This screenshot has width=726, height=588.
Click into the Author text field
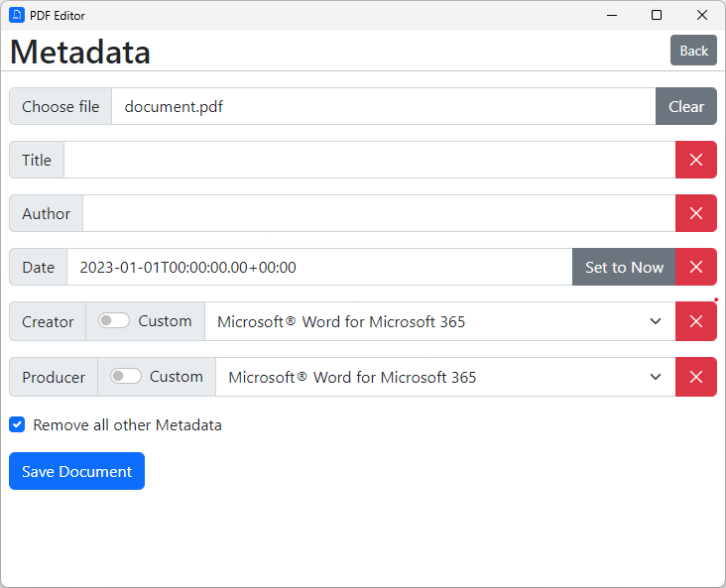(378, 213)
